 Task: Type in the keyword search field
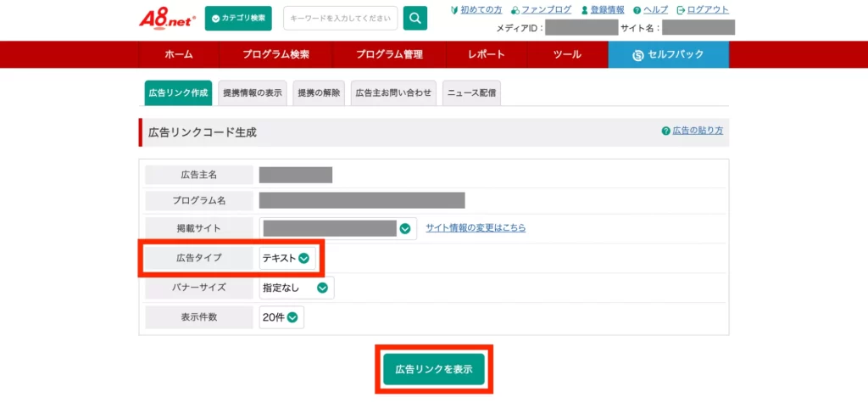coord(340,18)
